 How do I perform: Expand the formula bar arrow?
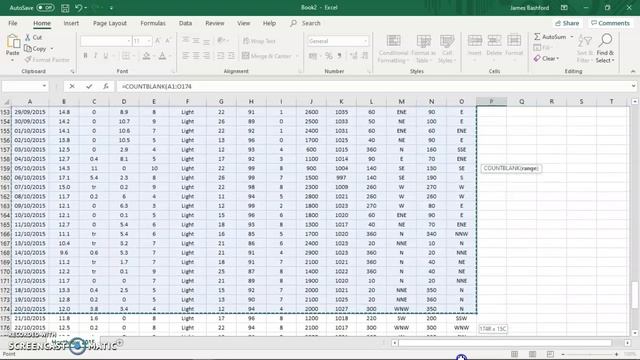[633, 86]
